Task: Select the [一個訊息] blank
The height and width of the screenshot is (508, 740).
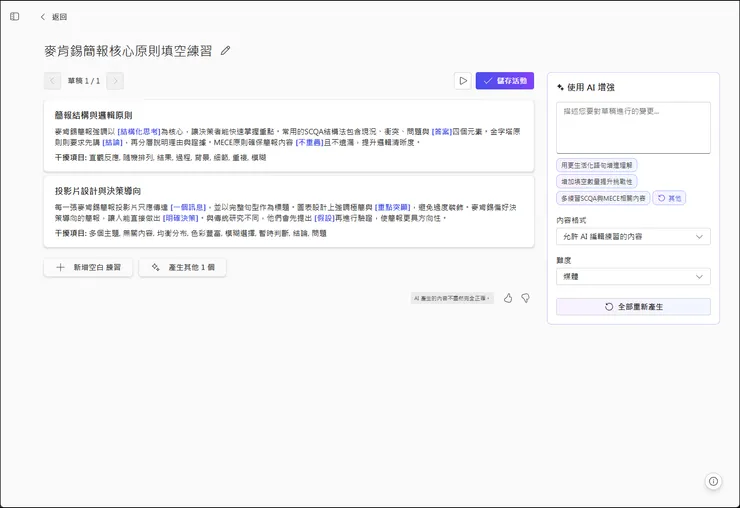Action: coord(188,207)
